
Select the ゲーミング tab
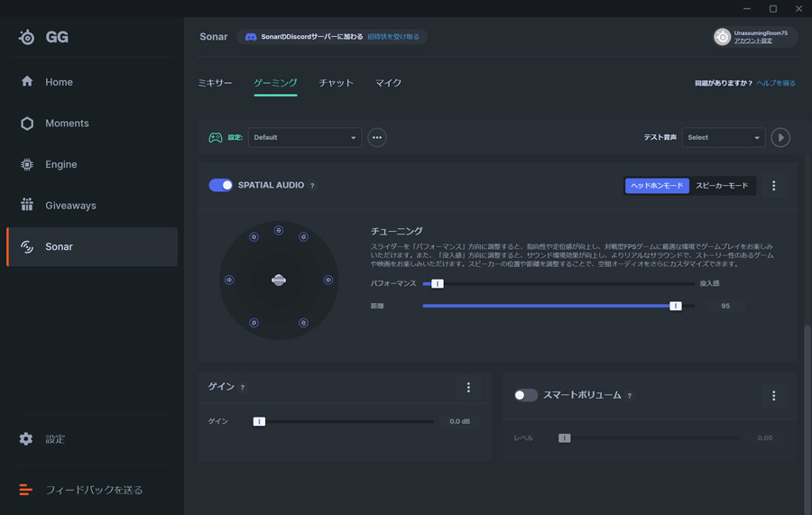coord(275,83)
